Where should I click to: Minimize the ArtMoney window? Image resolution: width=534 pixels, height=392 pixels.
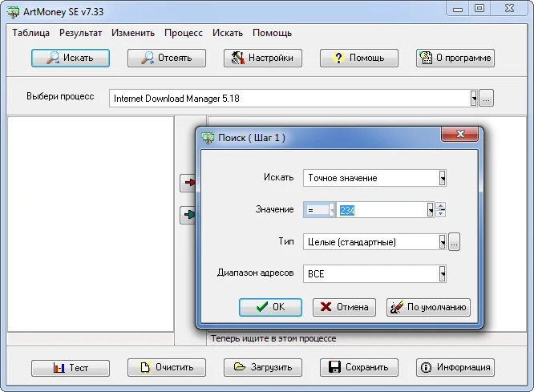(458, 9)
